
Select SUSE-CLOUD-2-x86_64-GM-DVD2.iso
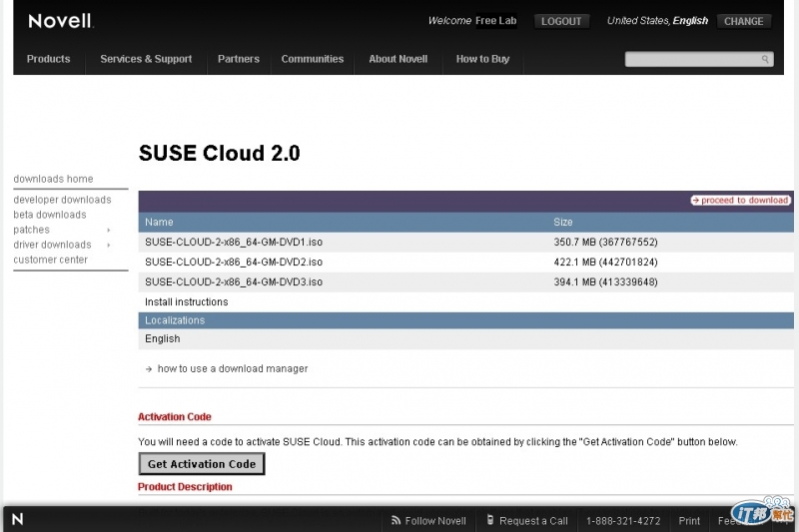click(x=234, y=263)
